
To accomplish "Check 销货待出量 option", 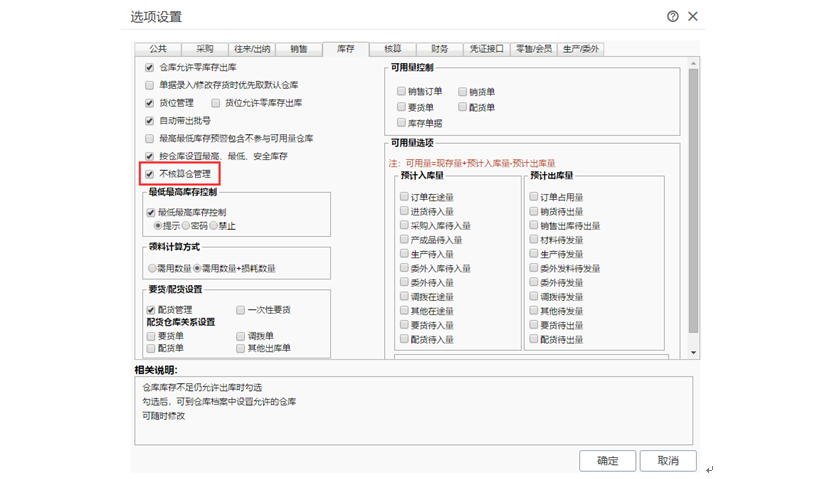I will pos(534,211).
